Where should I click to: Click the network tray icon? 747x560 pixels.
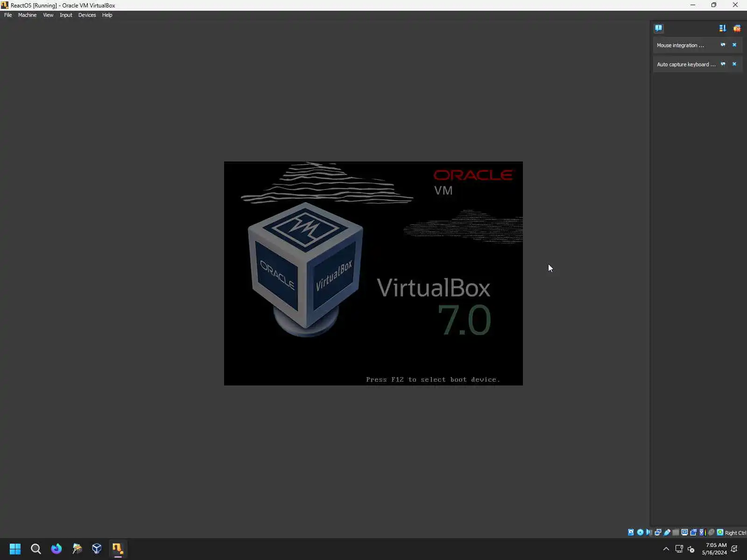[x=679, y=549]
